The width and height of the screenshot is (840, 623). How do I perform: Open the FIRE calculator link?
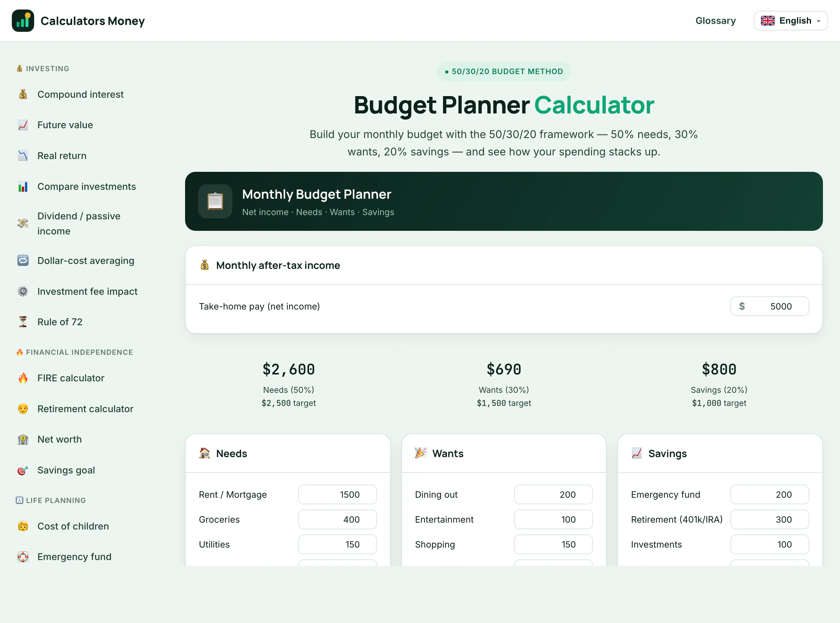71,378
